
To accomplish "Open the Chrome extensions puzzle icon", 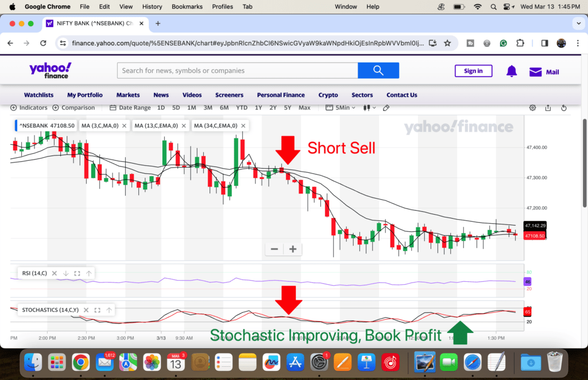I will coord(520,43).
